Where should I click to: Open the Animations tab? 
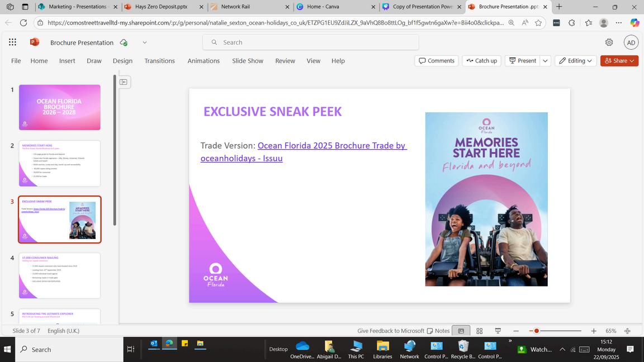(x=203, y=61)
